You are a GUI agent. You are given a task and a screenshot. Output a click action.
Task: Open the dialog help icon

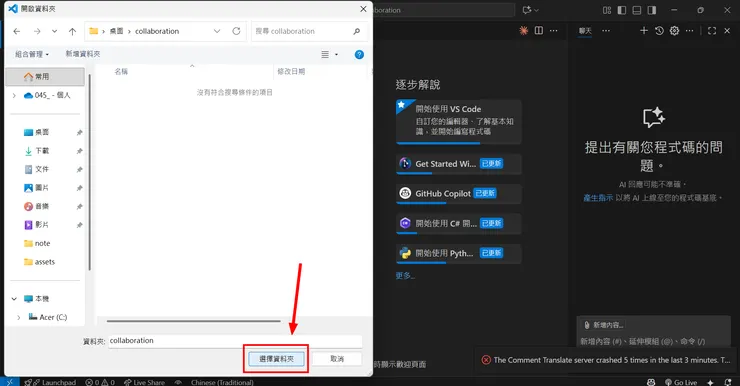click(x=359, y=54)
